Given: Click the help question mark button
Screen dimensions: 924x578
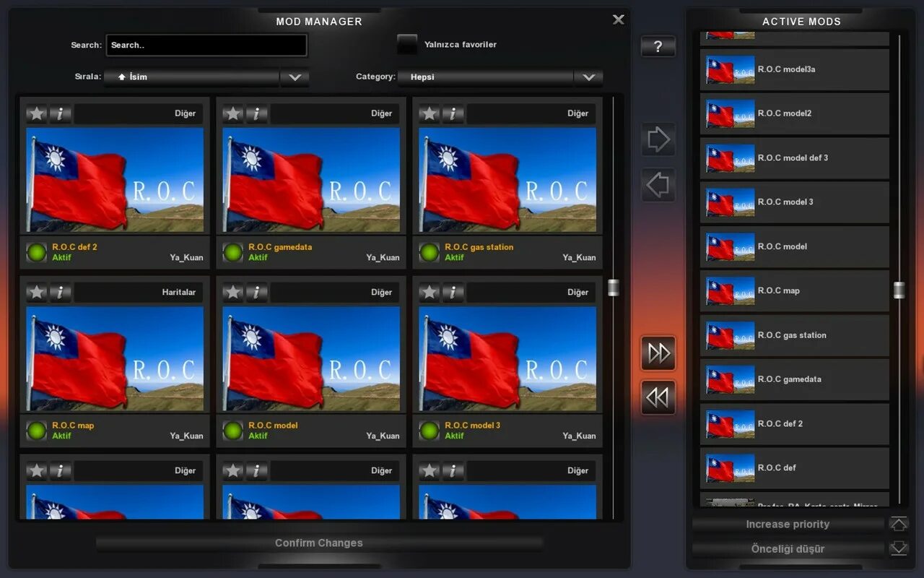Looking at the screenshot, I should click(658, 47).
